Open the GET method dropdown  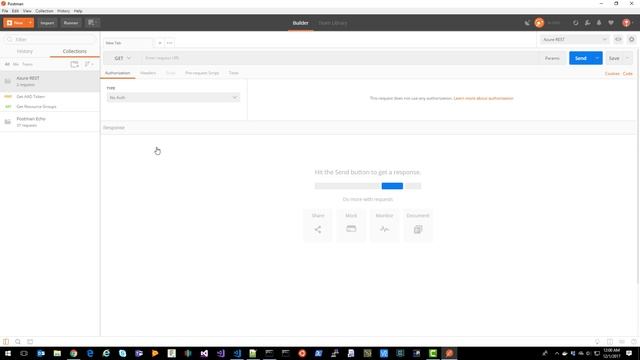coord(122,58)
